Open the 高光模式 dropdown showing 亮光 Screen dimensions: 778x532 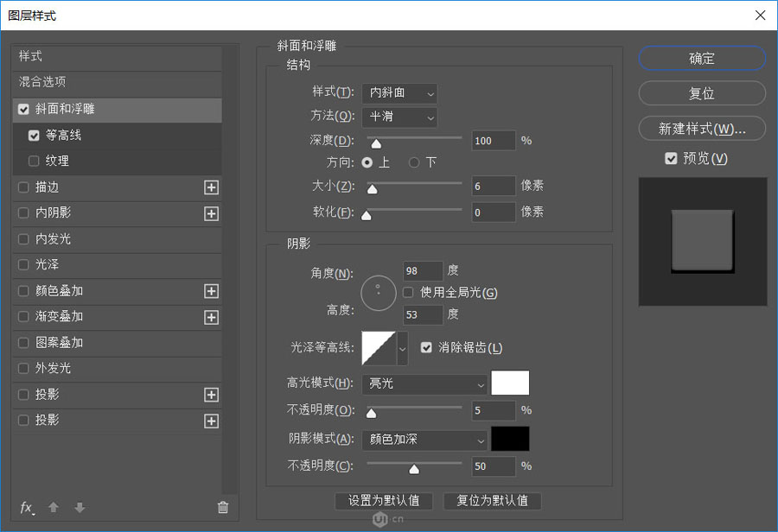424,383
